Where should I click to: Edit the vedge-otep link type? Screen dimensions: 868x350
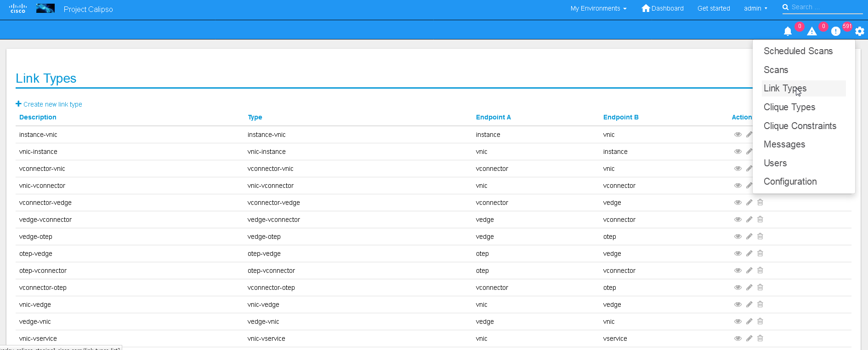749,237
